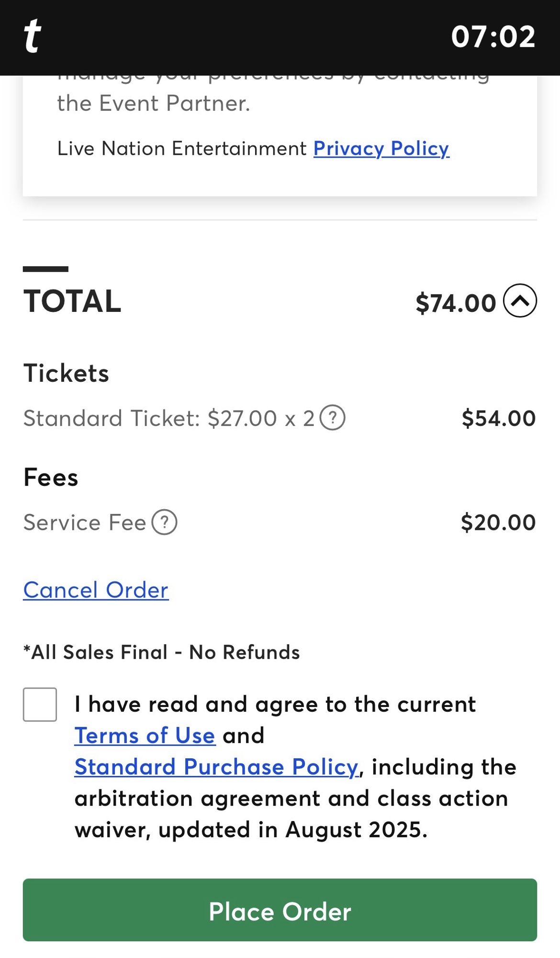Viewport: 560px width, 958px height.
Task: Check the agree to terms checkbox
Action: [x=40, y=705]
